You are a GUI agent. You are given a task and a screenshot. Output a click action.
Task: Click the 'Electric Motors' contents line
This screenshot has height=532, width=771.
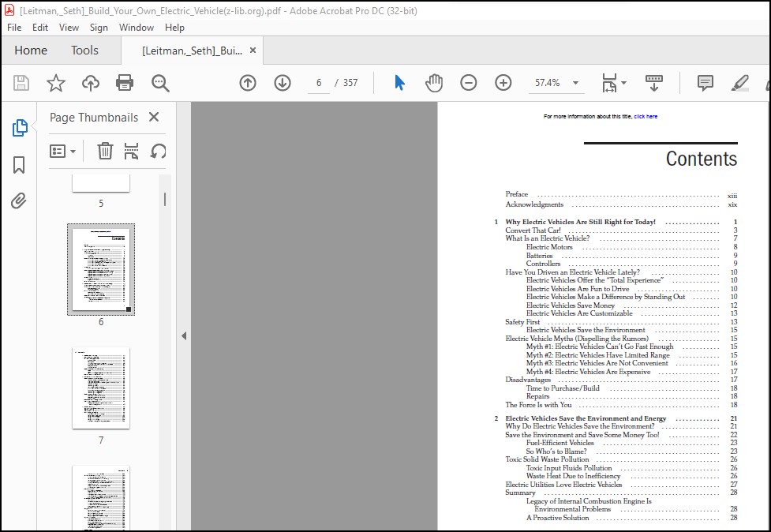tap(549, 247)
